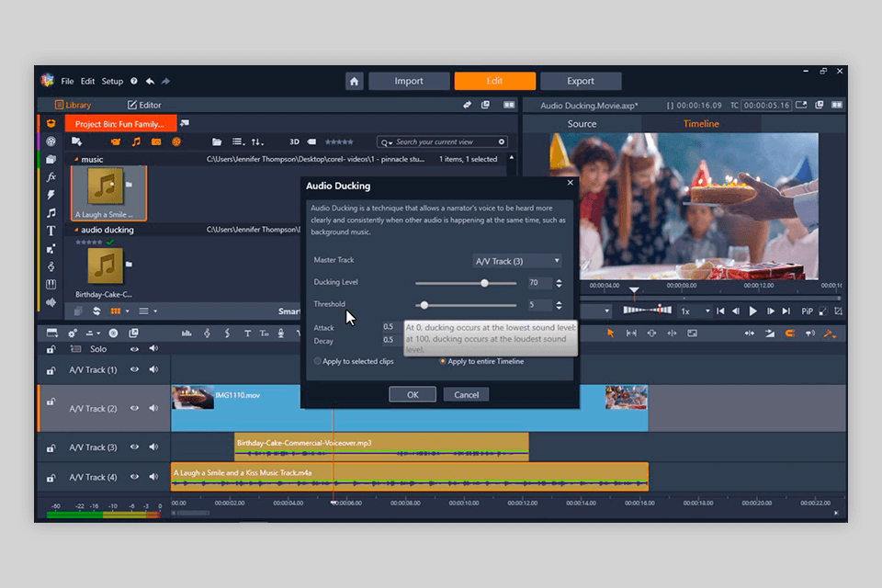Click the library search field
The height and width of the screenshot is (588, 882).
point(443,141)
